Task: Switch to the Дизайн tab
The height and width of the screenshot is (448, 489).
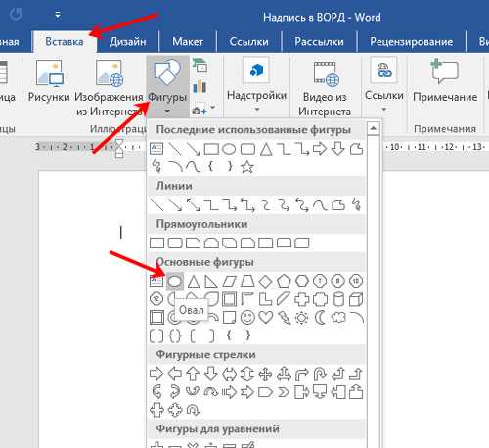Action: 128,42
